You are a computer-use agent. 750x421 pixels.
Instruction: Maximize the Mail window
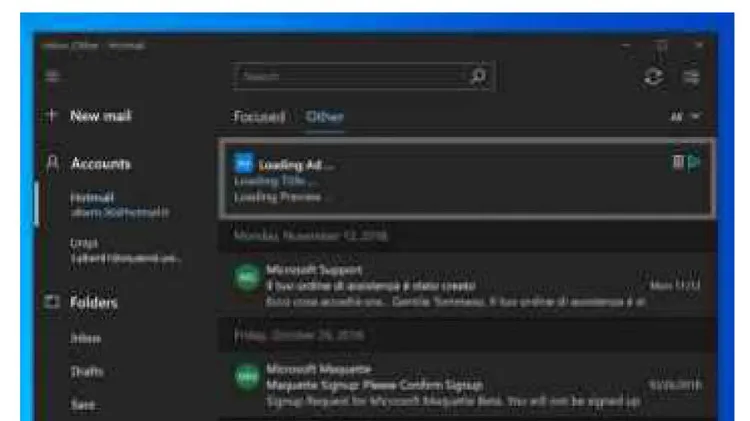662,45
